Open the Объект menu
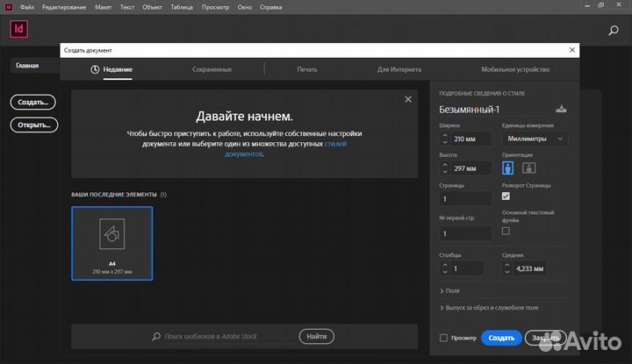This screenshot has width=632, height=364. click(153, 7)
